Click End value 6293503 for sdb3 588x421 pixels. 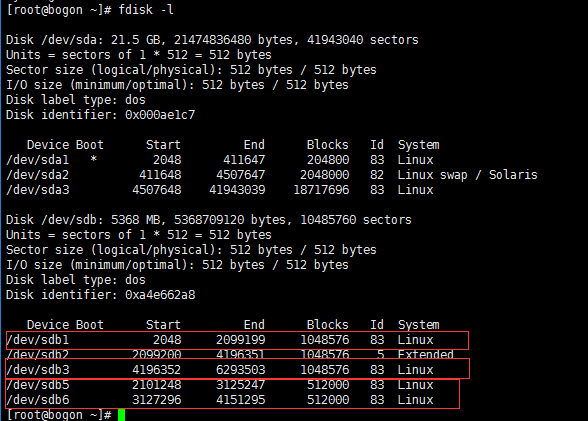(240, 370)
